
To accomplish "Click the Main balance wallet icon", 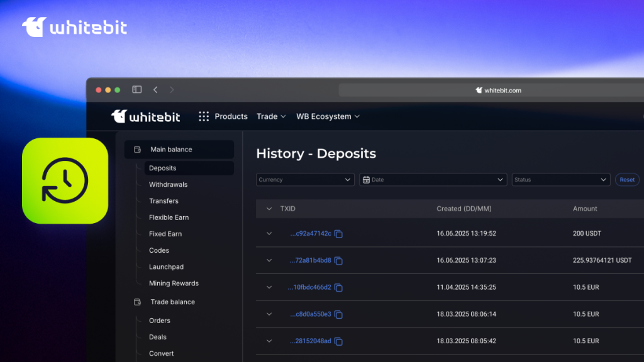I will pyautogui.click(x=137, y=150).
